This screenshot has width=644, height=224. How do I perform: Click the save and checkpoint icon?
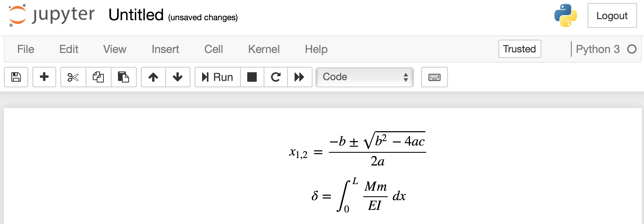(x=16, y=77)
